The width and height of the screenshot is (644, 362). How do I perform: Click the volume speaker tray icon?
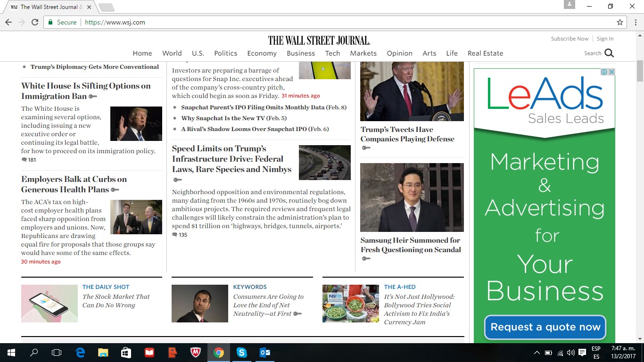(571, 353)
